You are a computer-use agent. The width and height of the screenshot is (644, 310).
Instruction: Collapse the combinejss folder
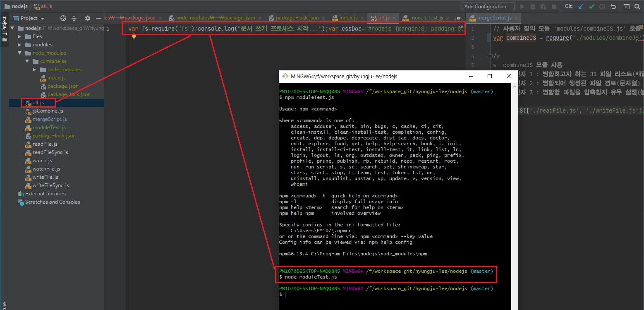point(27,61)
